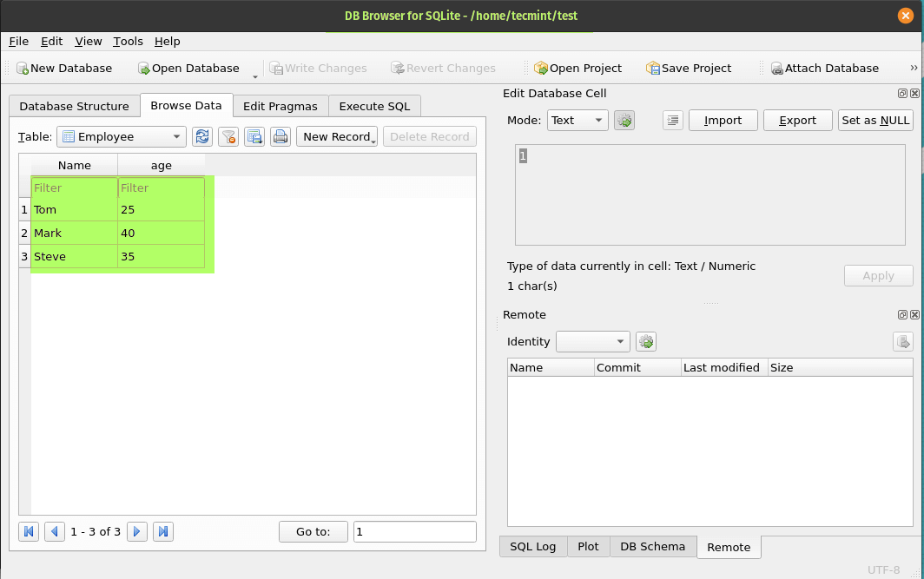Click the Remote identity settings gear icon
The width and height of the screenshot is (924, 579).
click(x=645, y=342)
